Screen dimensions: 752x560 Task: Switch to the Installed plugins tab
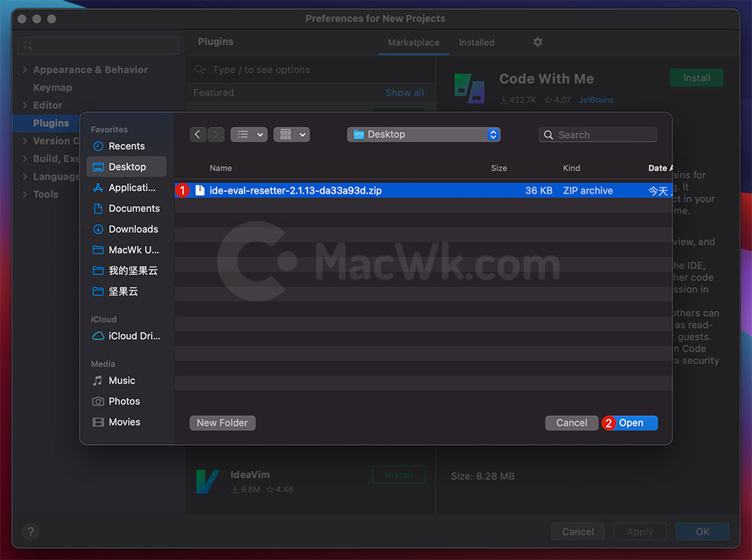coord(477,43)
